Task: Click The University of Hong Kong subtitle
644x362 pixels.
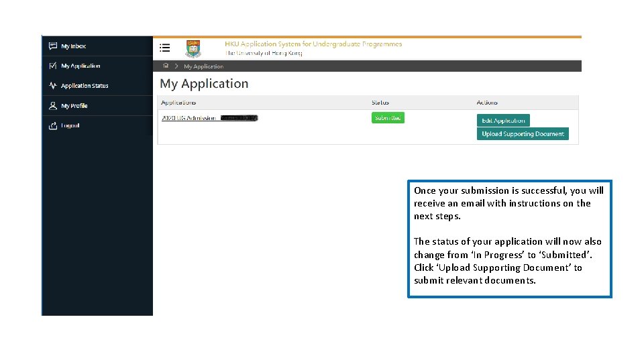Action: click(264, 53)
